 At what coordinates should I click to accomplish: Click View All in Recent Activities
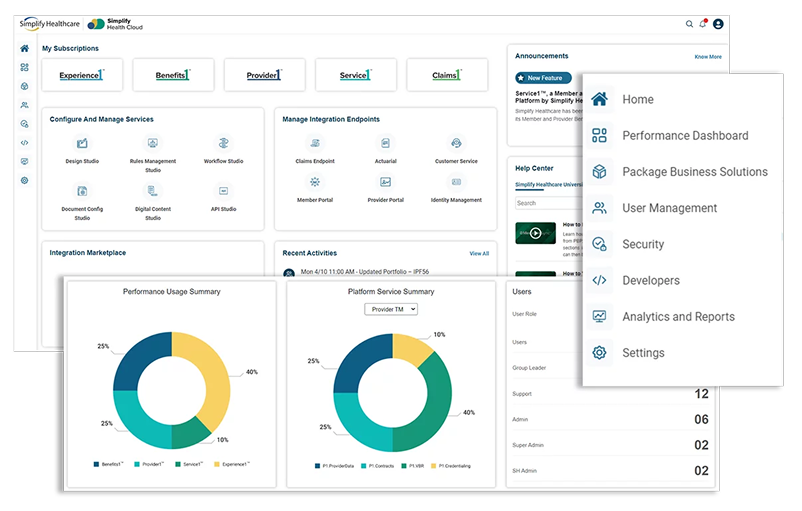pos(479,254)
